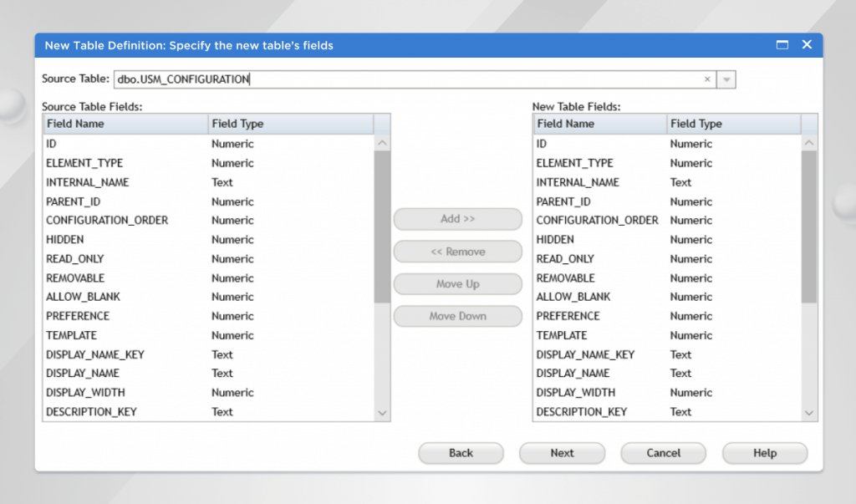Image resolution: width=856 pixels, height=504 pixels.
Task: Cancel the table definition wizard
Action: 663,453
